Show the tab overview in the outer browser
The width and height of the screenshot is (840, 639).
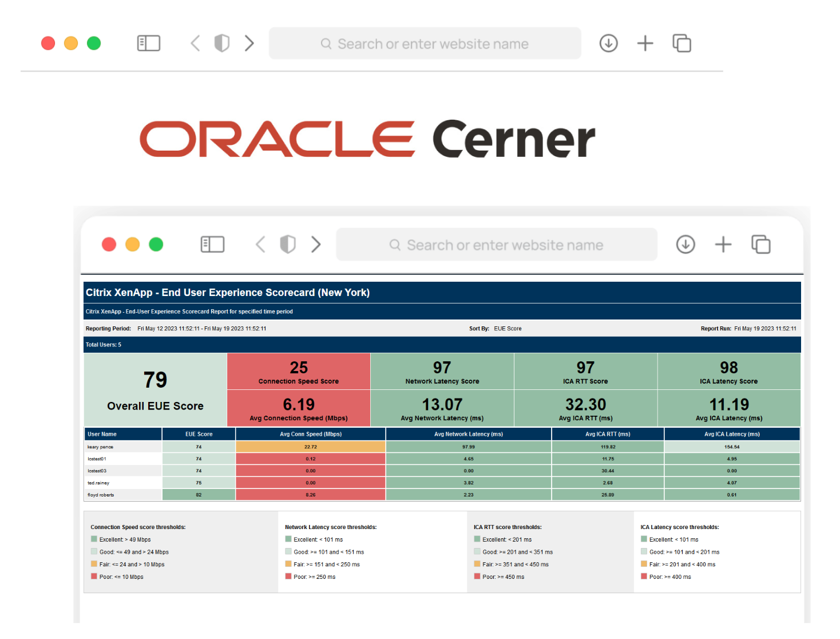point(681,43)
